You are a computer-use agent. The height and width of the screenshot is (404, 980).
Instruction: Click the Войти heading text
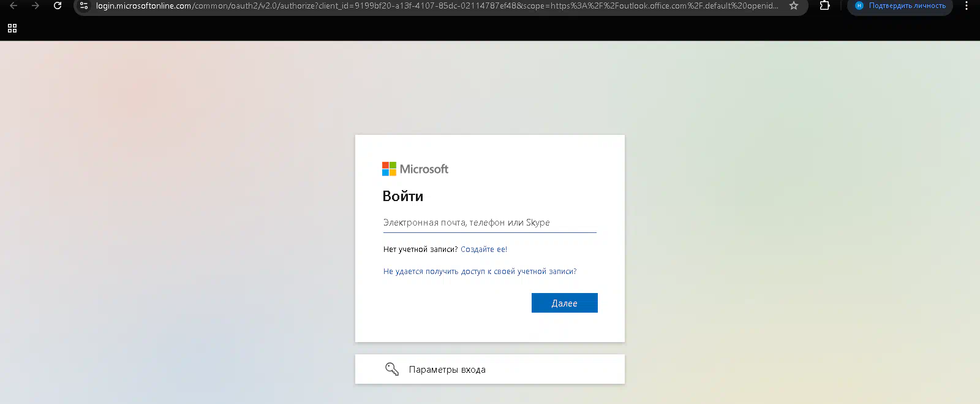tap(403, 196)
